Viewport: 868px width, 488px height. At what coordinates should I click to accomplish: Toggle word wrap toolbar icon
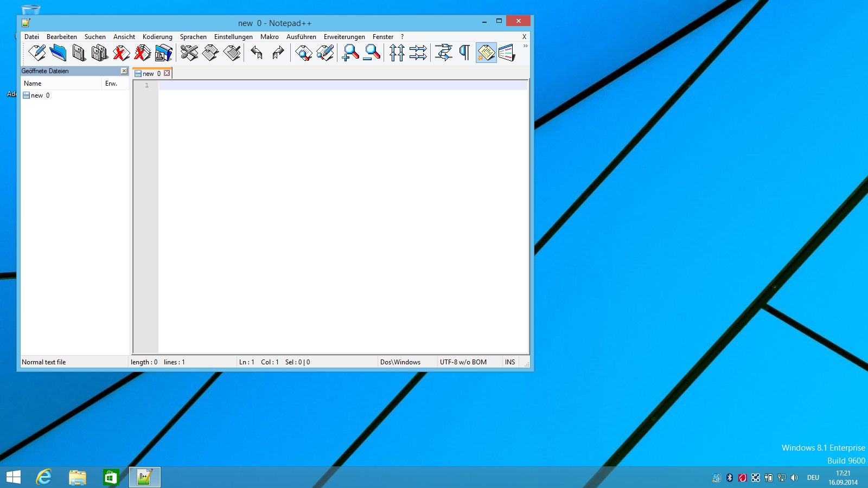tap(444, 53)
